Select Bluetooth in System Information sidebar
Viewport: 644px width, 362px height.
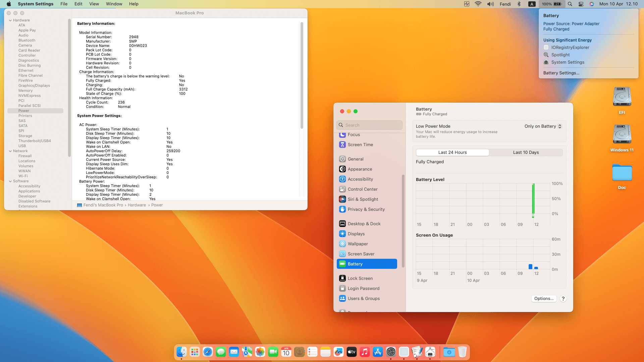point(27,41)
